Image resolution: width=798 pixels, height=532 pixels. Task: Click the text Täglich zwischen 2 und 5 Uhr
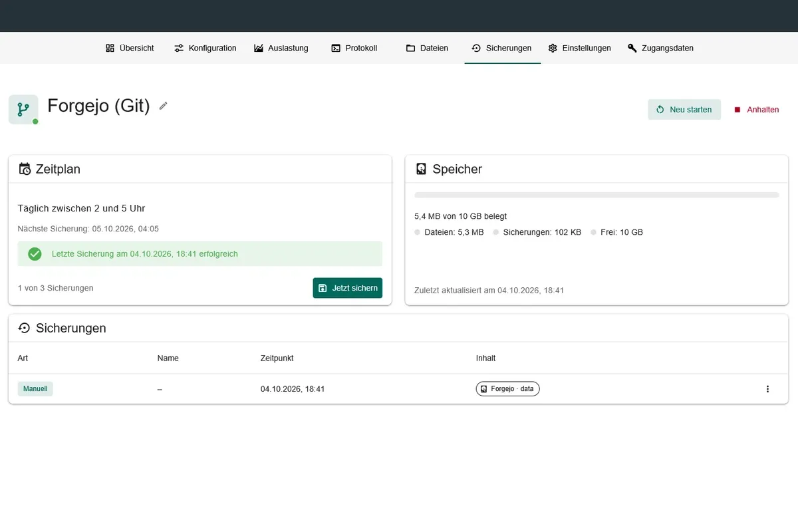pyautogui.click(x=81, y=208)
